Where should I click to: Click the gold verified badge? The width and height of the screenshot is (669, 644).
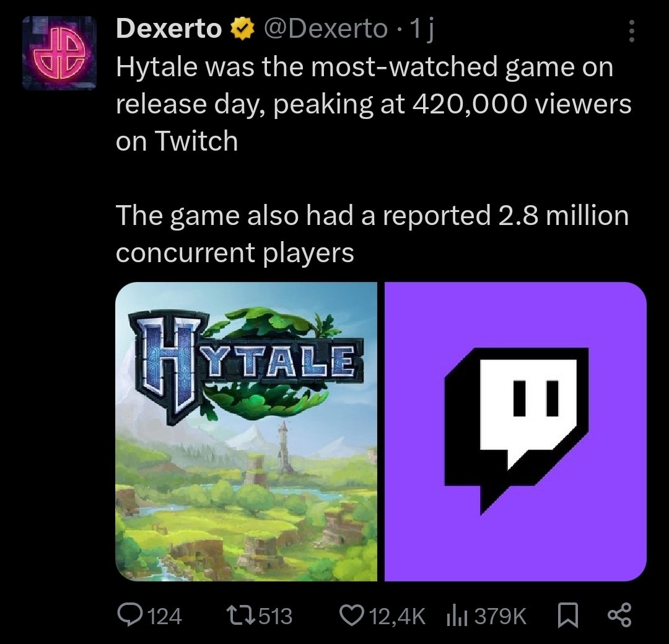(243, 29)
